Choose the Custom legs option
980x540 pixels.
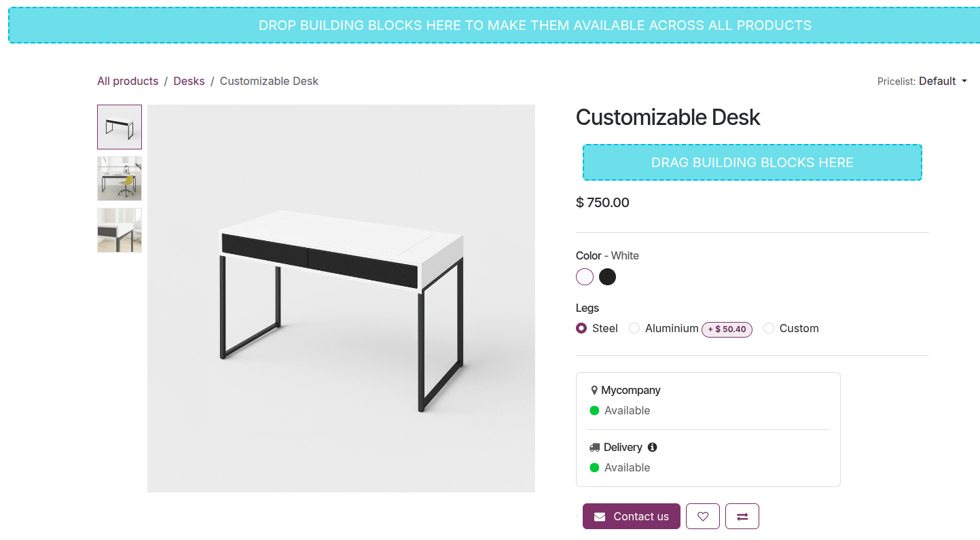769,328
